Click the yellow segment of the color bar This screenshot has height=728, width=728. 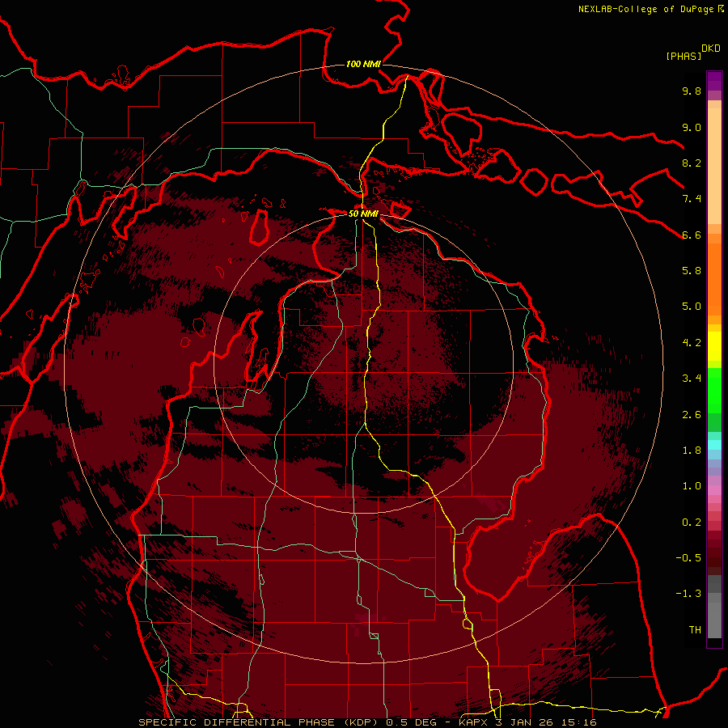(x=714, y=346)
